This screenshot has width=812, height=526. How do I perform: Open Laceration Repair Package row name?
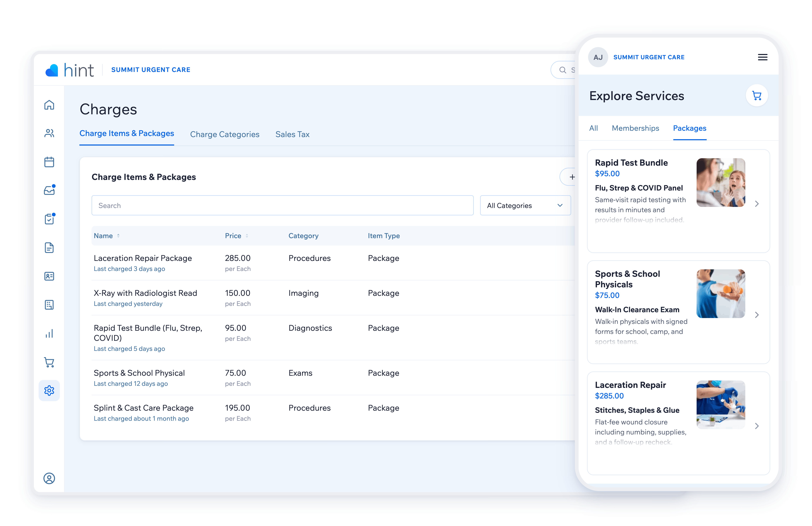point(143,258)
